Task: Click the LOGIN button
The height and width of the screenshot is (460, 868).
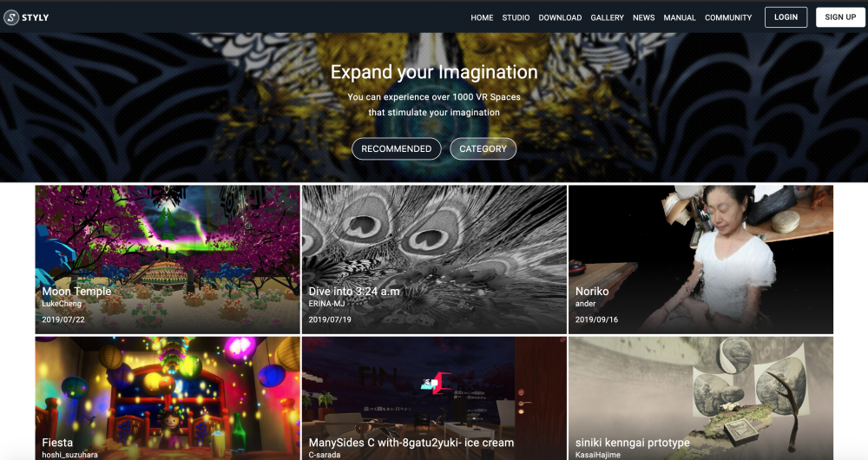Action: [786, 17]
